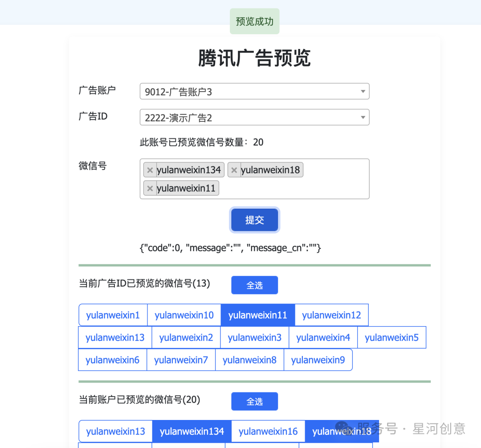Click 当前账户已预览的微信号(20) heading
The width and height of the screenshot is (481, 448).
click(x=139, y=400)
